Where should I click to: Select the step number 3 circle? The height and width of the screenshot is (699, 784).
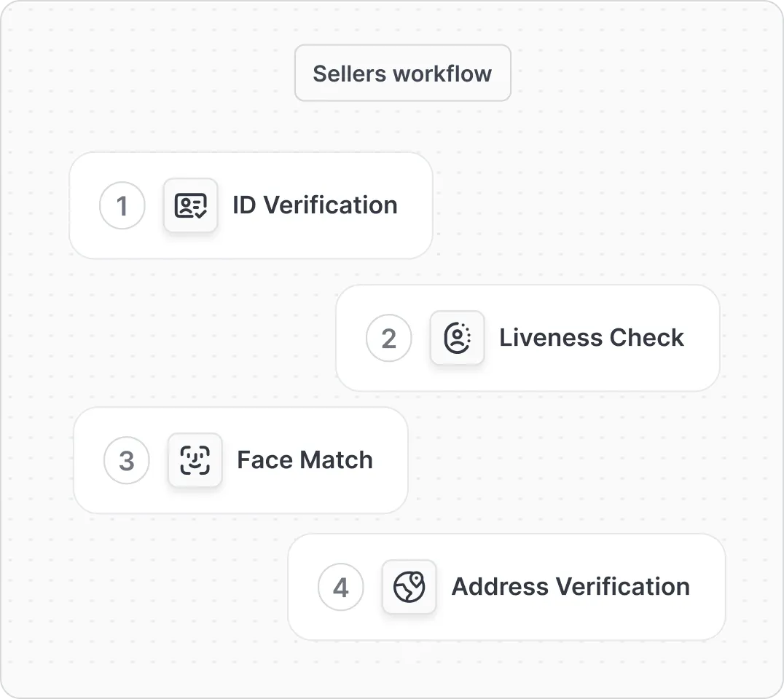click(x=127, y=460)
